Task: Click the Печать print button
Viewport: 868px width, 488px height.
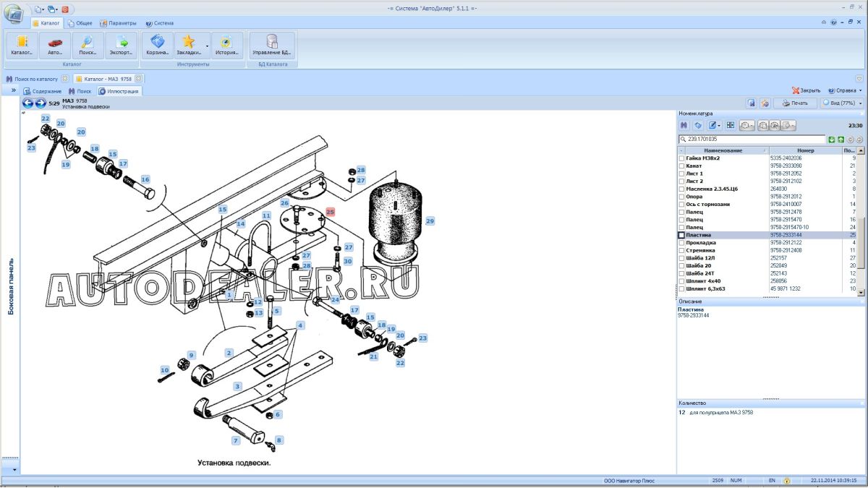Action: [x=794, y=103]
